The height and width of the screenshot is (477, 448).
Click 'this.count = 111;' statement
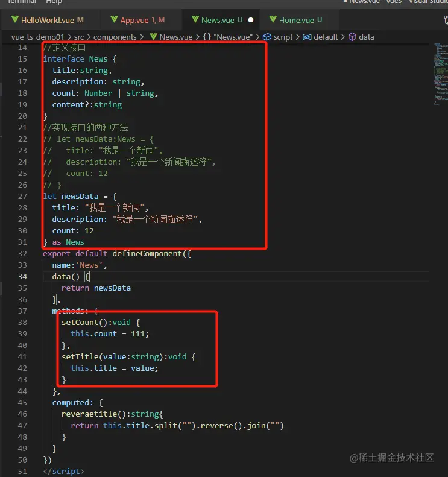[110, 333]
